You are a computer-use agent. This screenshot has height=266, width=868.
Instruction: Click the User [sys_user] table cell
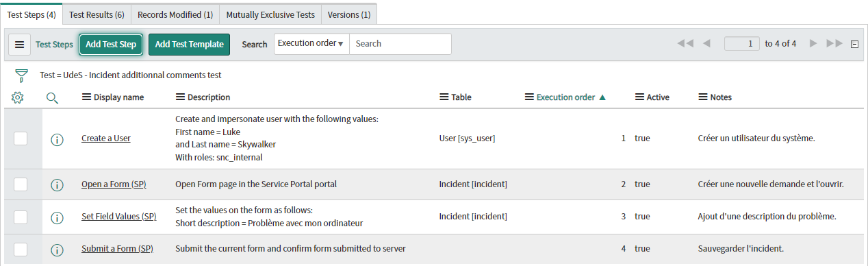467,138
